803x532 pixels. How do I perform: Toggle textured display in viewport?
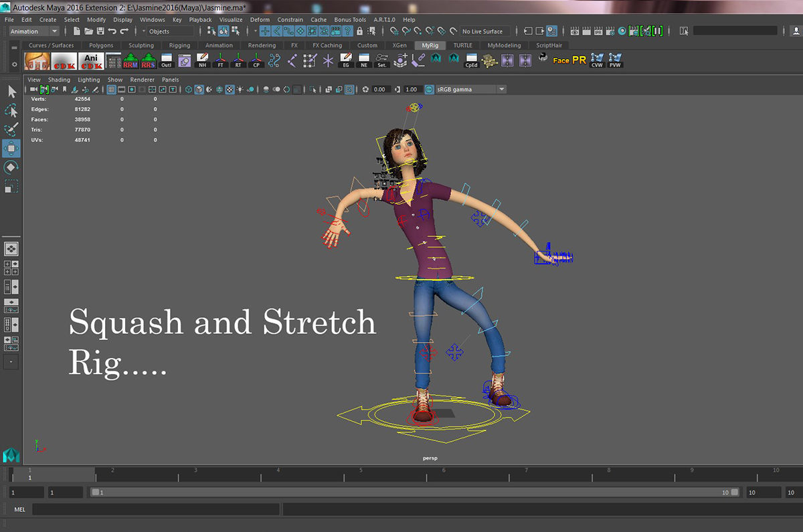tap(230, 89)
